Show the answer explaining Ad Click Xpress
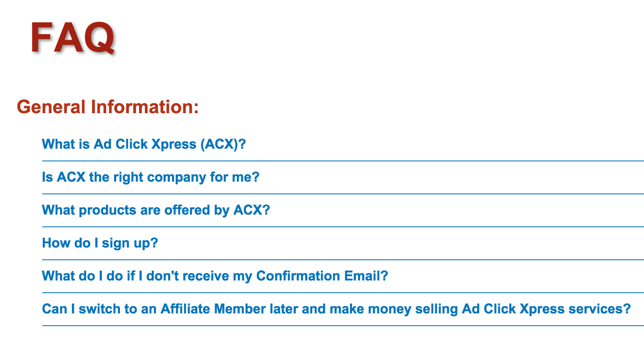Screen dimensions: 644x343 pyautogui.click(x=144, y=144)
